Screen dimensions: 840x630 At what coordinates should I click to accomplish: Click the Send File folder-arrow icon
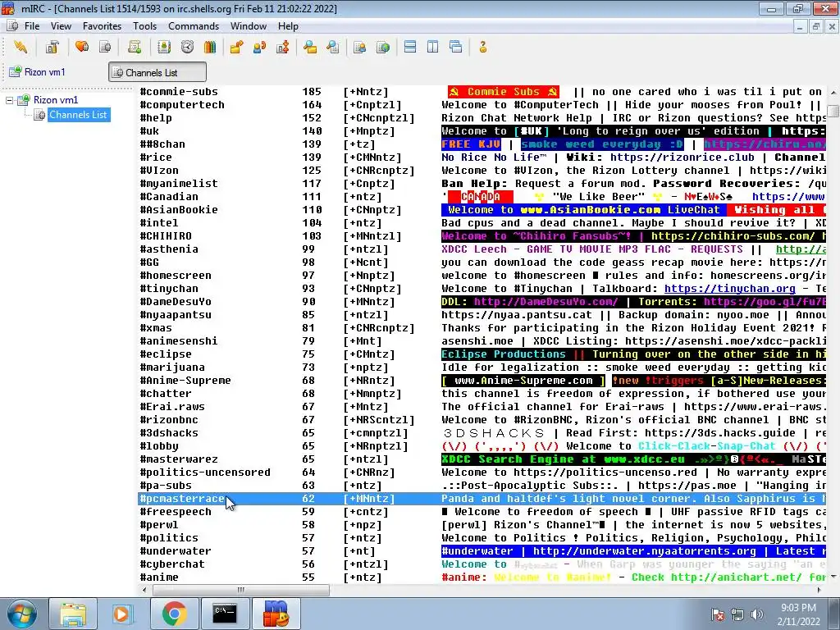point(236,47)
